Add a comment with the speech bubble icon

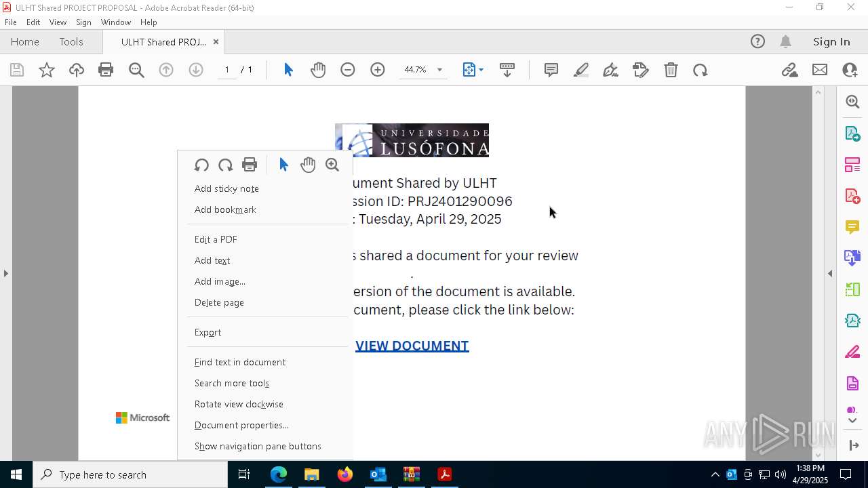551,70
